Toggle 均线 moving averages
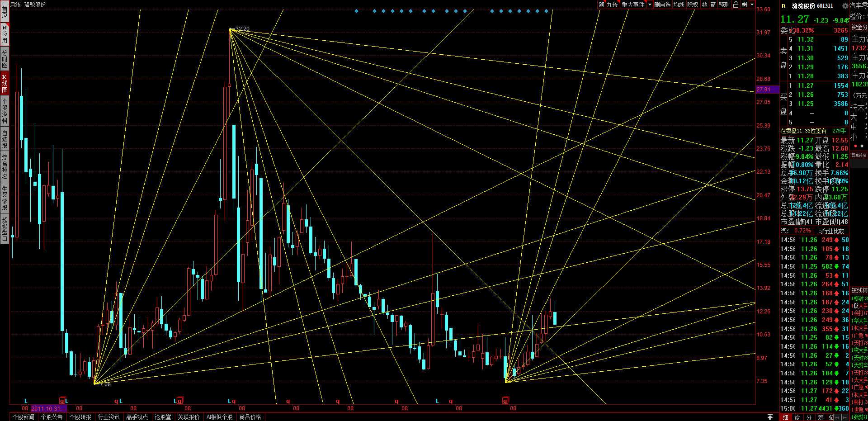 tap(679, 5)
